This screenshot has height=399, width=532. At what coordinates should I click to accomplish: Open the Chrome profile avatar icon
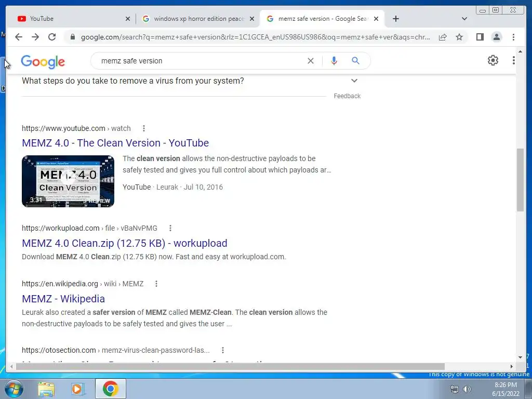tap(496, 37)
